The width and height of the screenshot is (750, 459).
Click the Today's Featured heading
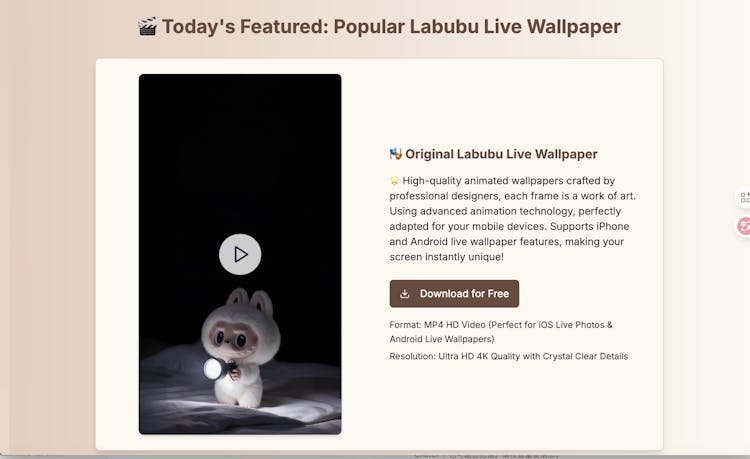click(379, 27)
